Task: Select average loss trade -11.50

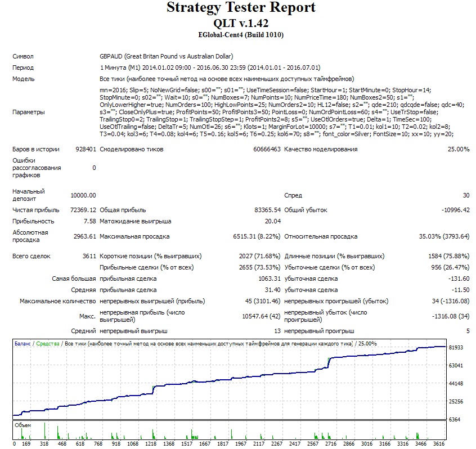Action: pos(460,290)
